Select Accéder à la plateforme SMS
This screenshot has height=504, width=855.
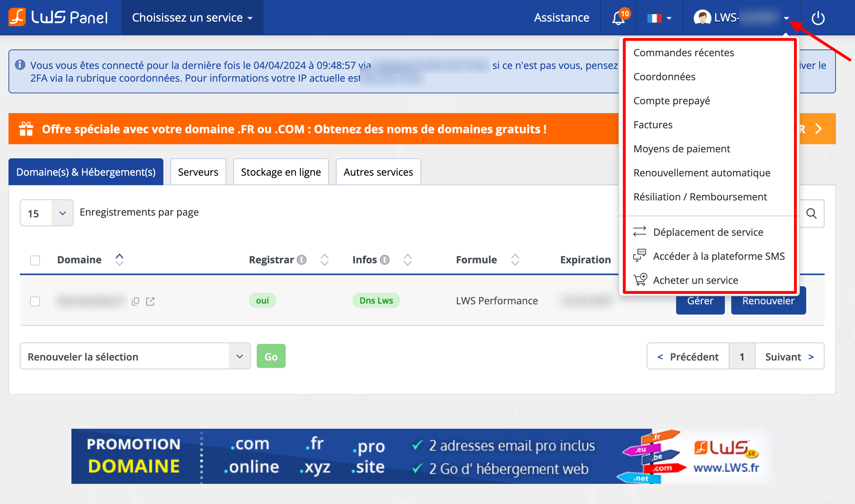coord(719,256)
